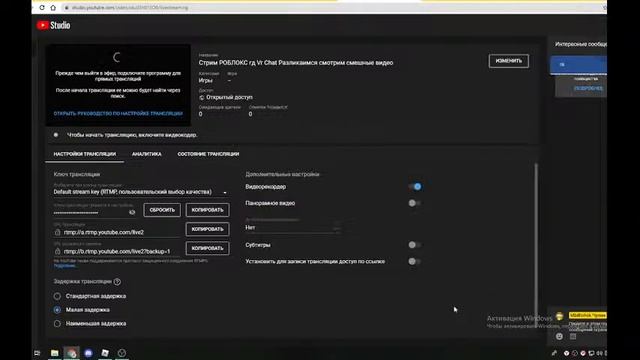Open File Explorer from the taskbar
Image resolution: width=640 pixels, height=360 pixels.
(54, 353)
